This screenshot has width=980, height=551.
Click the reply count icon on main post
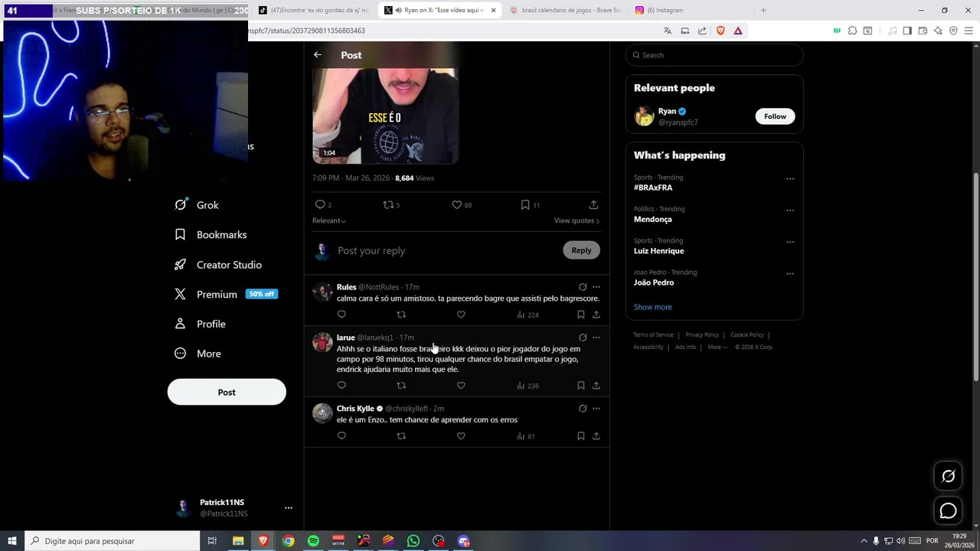[323, 205]
